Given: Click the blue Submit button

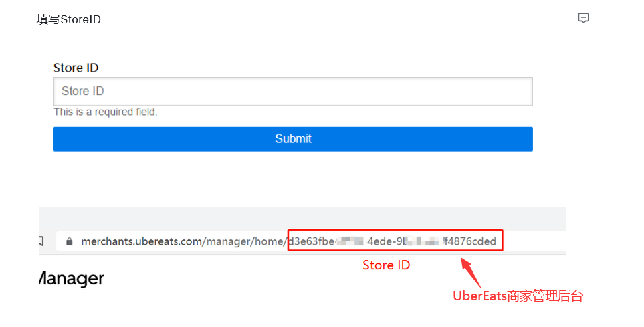Looking at the screenshot, I should [x=293, y=139].
